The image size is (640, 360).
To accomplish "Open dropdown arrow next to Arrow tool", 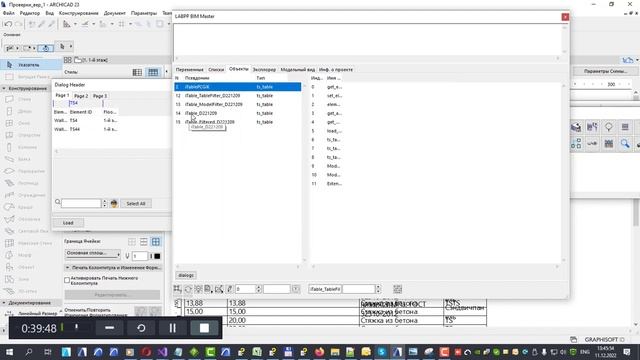I will 71,47.
